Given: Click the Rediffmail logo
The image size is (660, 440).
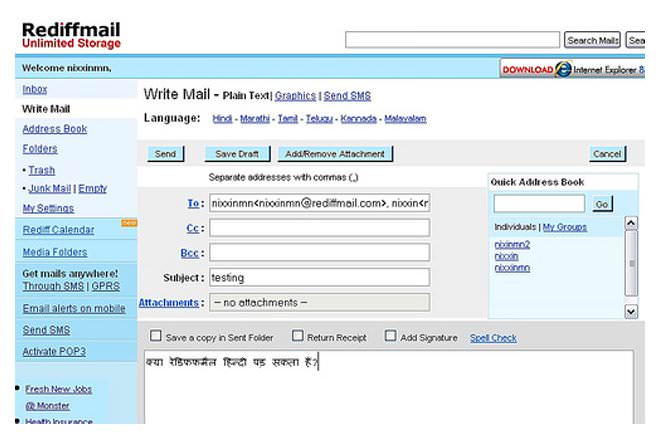Looking at the screenshot, I should click(x=71, y=35).
